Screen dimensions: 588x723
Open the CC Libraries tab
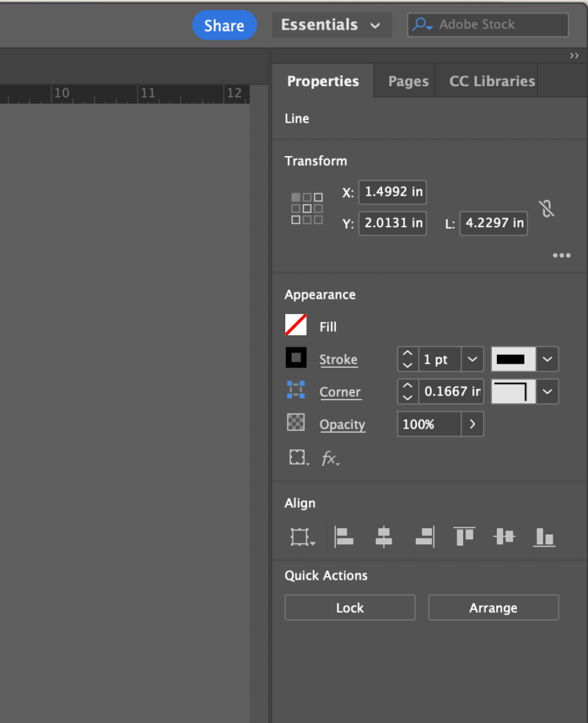491,80
